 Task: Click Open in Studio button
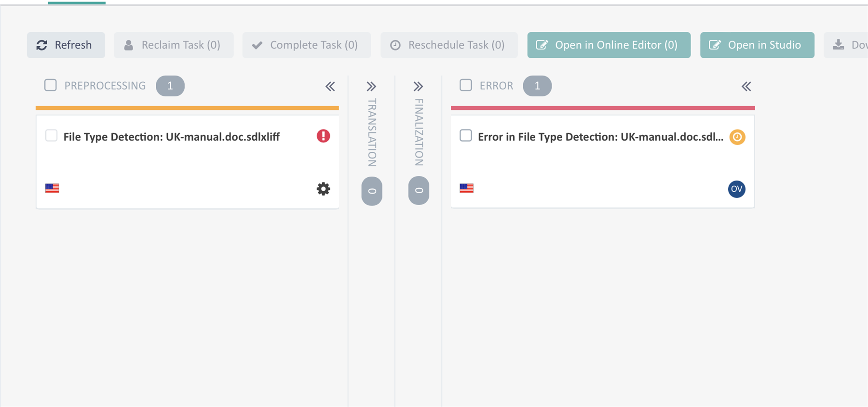click(x=757, y=45)
